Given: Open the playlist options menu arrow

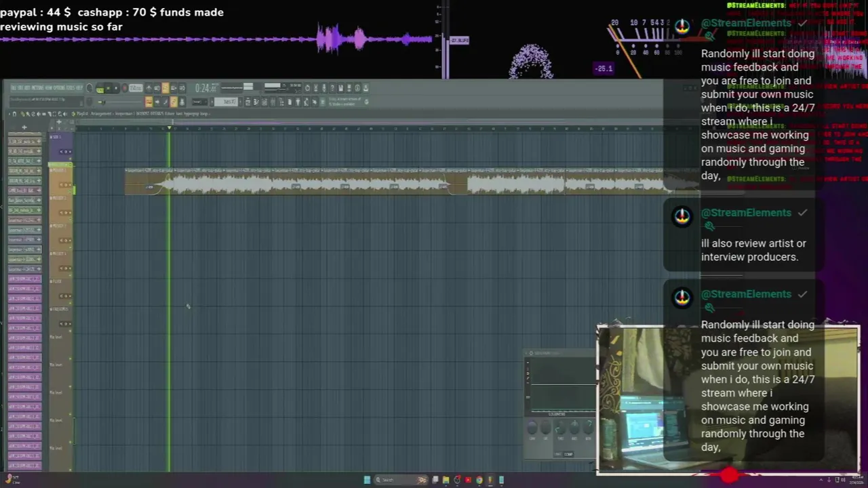Looking at the screenshot, I should (x=9, y=114).
